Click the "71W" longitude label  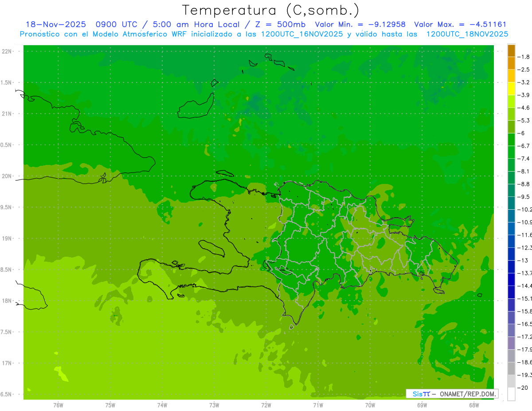(318, 405)
